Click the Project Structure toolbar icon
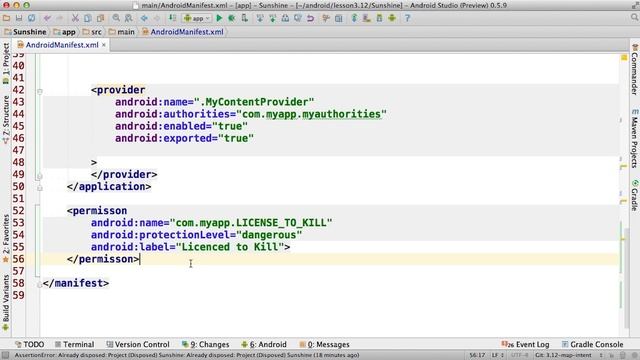This screenshot has width=640, height=360. 338,18
